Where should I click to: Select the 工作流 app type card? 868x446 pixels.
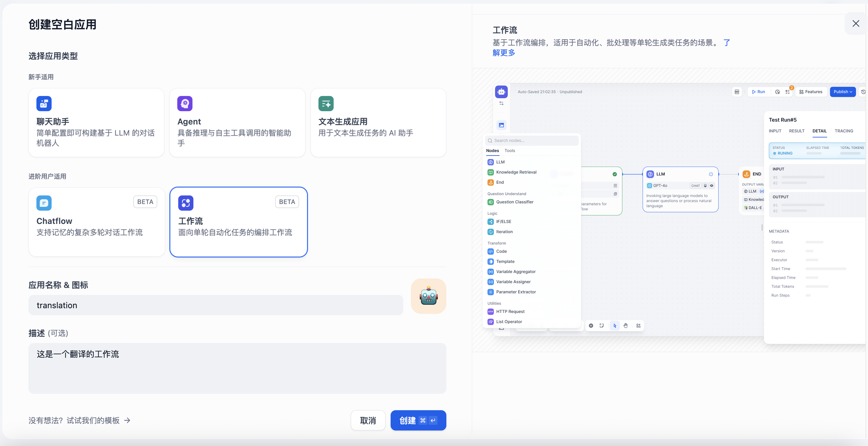click(x=238, y=222)
